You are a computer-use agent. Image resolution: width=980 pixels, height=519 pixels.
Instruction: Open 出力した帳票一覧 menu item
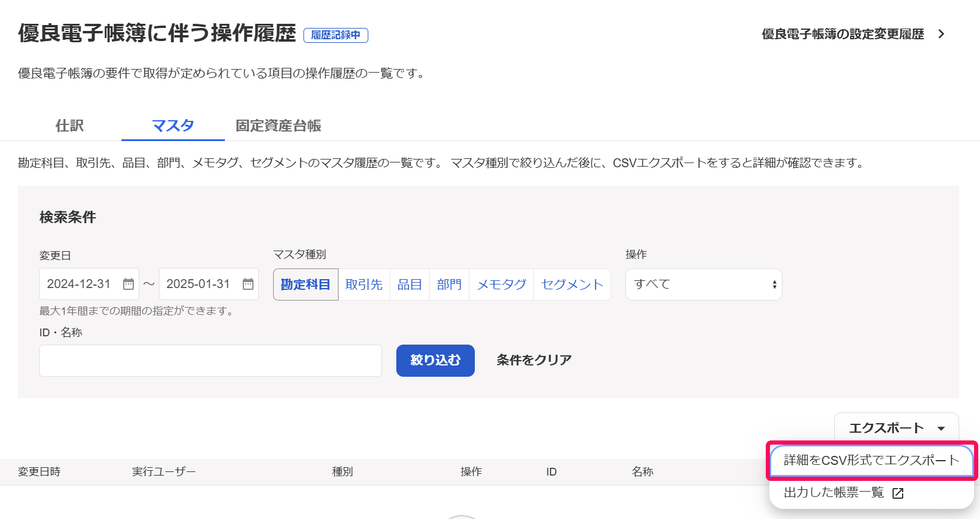tap(872, 493)
